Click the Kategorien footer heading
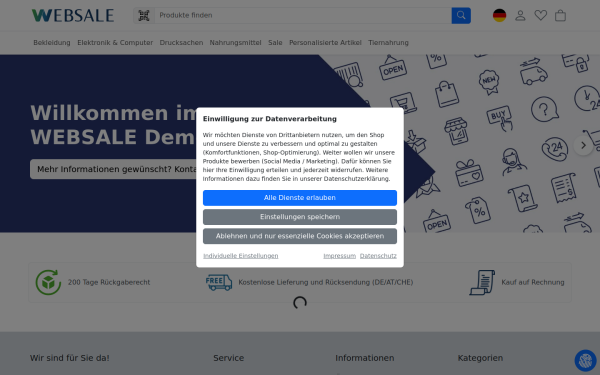Viewport: 600px width, 375px height. (480, 358)
